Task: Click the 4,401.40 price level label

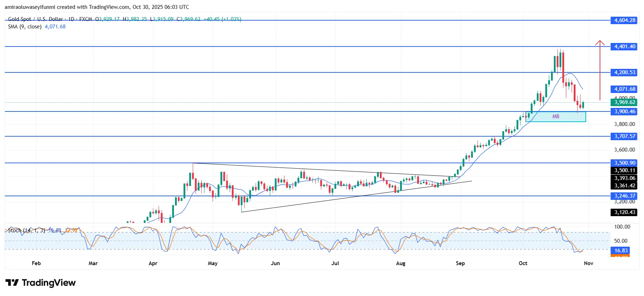Action: click(624, 46)
